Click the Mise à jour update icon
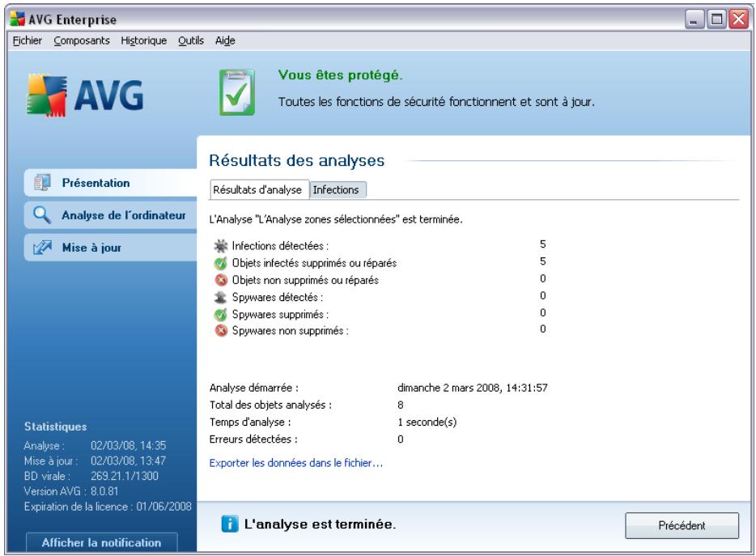The image size is (756, 556). [x=42, y=248]
